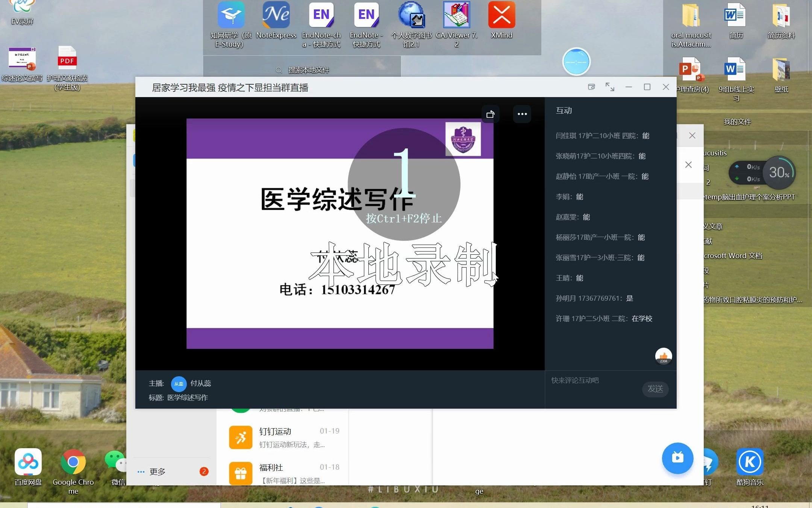
Task: Click the blue live-TV floating button
Action: 677,458
